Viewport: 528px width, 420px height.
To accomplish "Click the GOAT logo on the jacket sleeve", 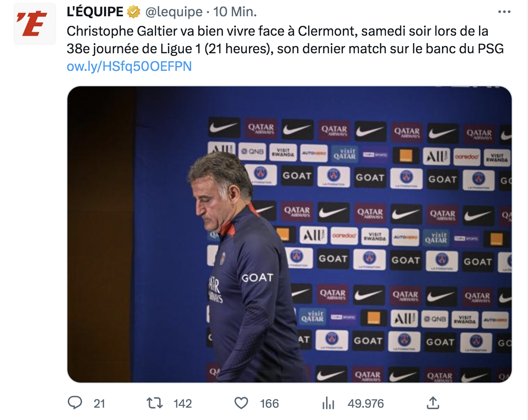I will click(x=257, y=278).
